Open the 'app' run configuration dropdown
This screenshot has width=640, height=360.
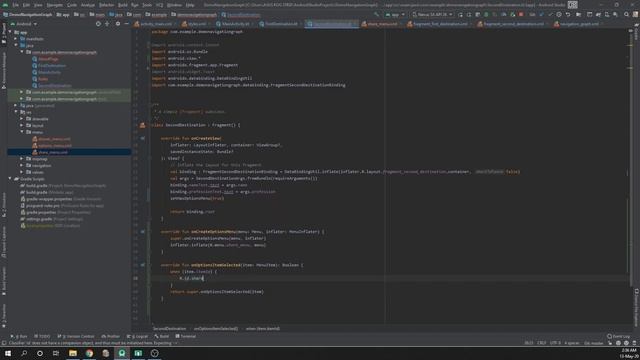(x=395, y=14)
